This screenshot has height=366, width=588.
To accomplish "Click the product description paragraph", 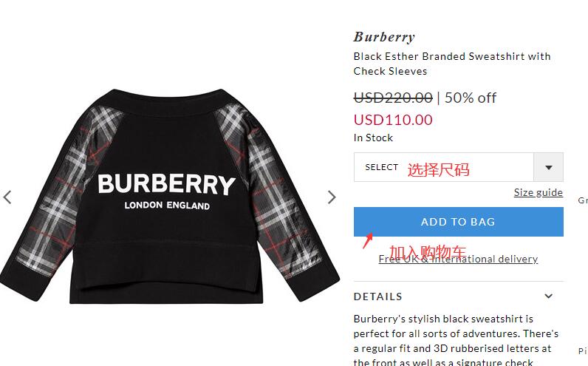I will click(456, 339).
